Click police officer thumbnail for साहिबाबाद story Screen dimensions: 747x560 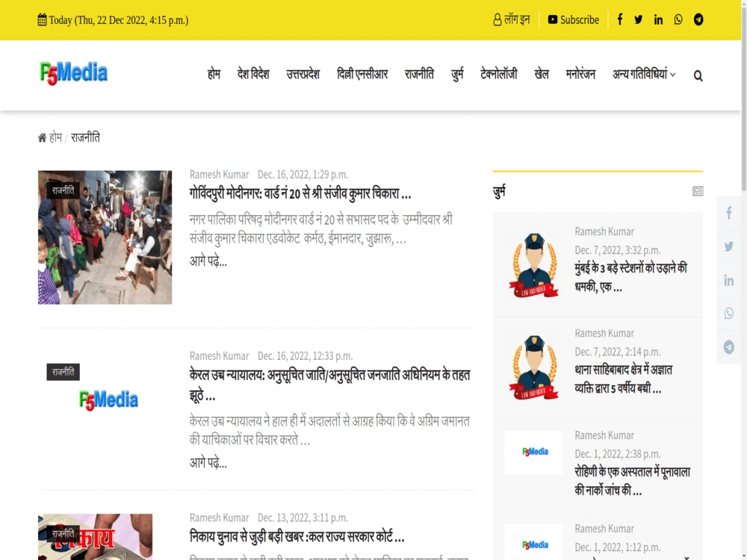[x=533, y=367]
